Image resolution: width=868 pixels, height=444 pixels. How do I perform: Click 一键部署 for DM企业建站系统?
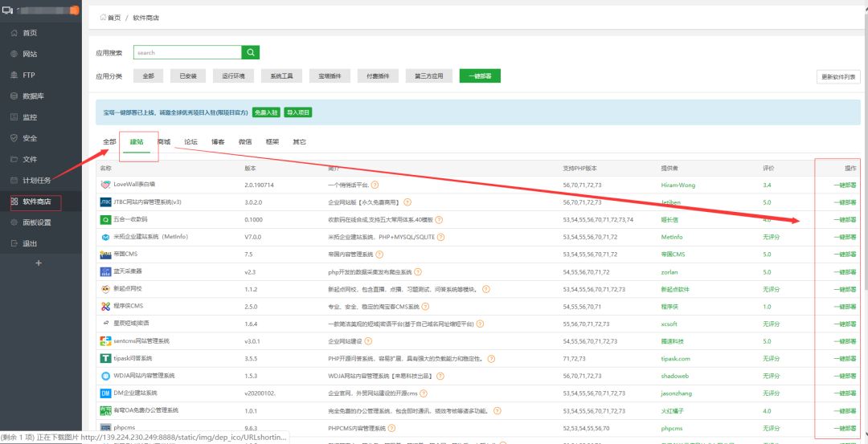click(845, 393)
